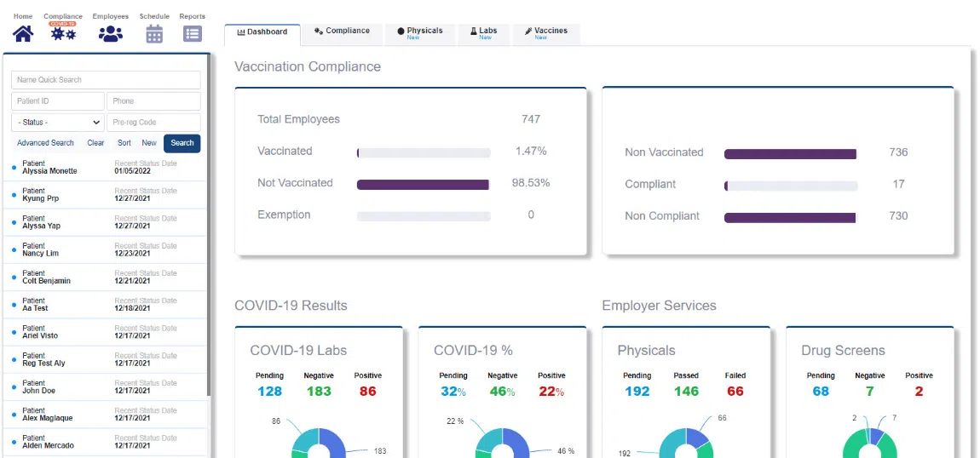Open the Compliance COVID-19 virus icon
This screenshot has width=980, height=458.
click(x=63, y=33)
